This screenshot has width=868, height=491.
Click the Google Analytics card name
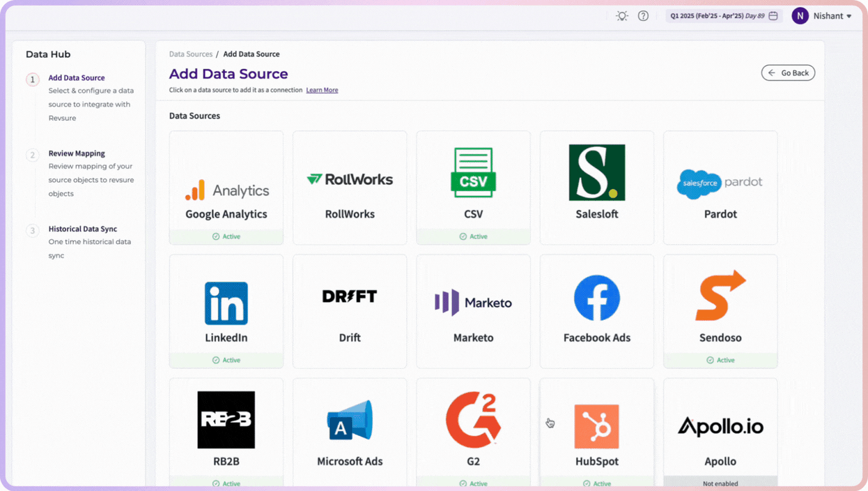point(226,215)
